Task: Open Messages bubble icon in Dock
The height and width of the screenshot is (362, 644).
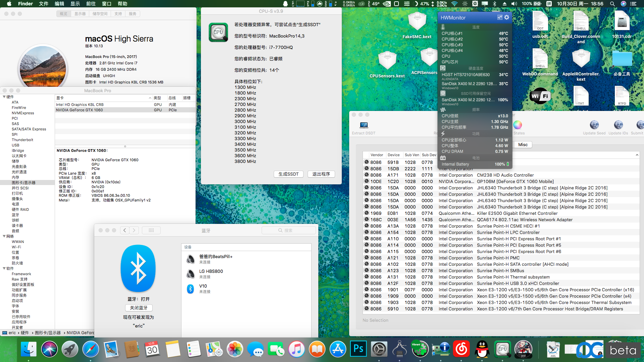Action: point(256,350)
